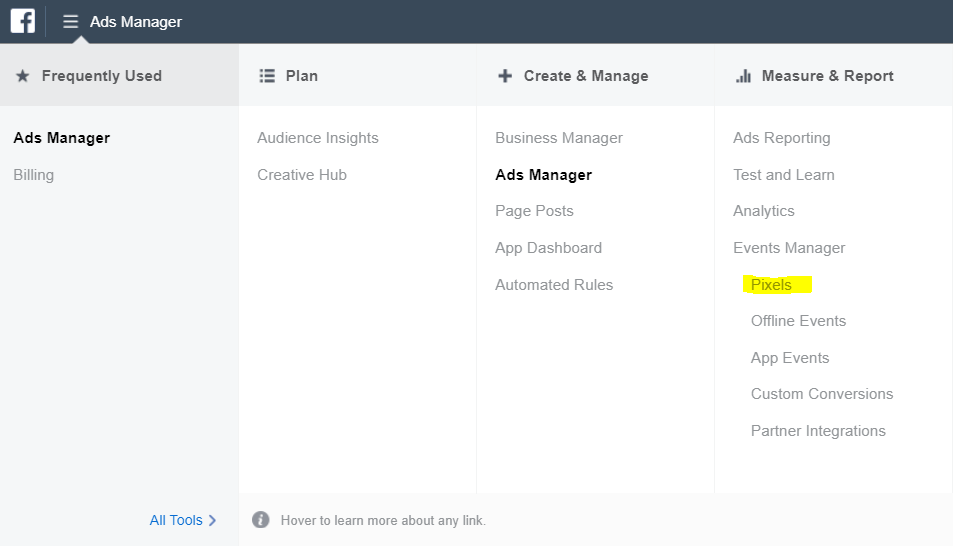Click the bar chart icon beside Measure & Report
The width and height of the screenshot is (953, 546).
tap(743, 76)
